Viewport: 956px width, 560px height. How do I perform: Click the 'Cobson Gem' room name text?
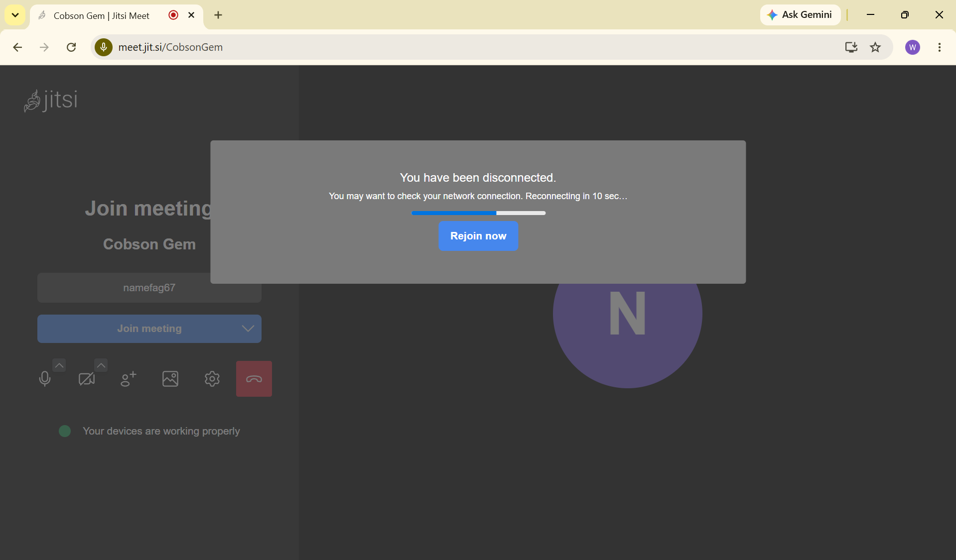pyautogui.click(x=149, y=244)
